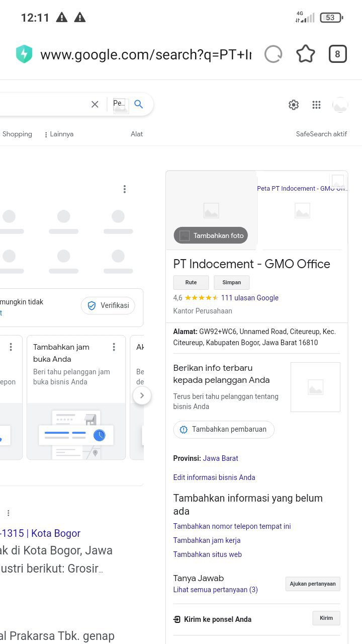This screenshot has width=362, height=644.
Task: Clear search text with the X icon
Action: coord(95,104)
